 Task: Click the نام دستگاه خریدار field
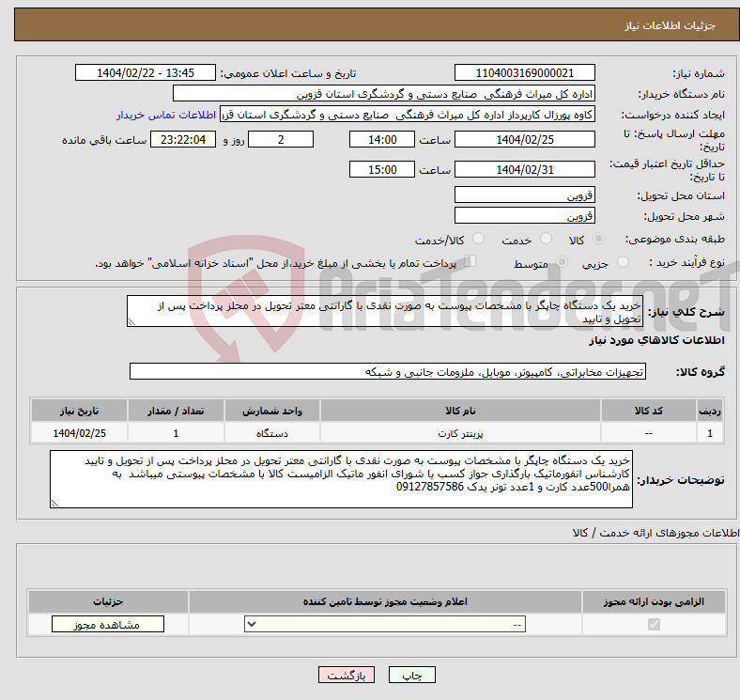(384, 94)
